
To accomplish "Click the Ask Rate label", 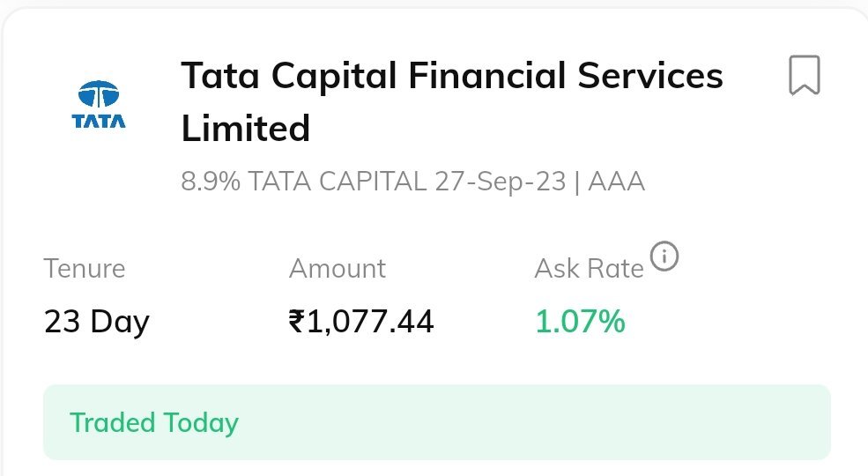I will click(x=589, y=268).
